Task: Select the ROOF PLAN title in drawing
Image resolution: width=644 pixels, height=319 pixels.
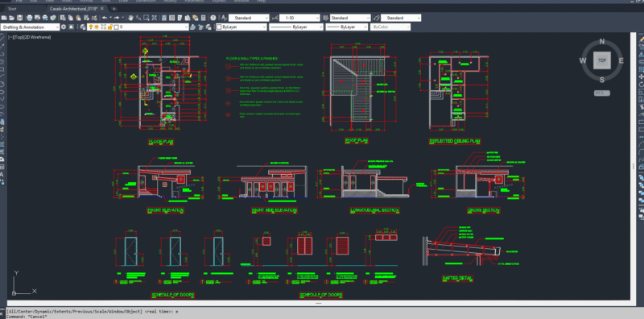Action: (356, 141)
